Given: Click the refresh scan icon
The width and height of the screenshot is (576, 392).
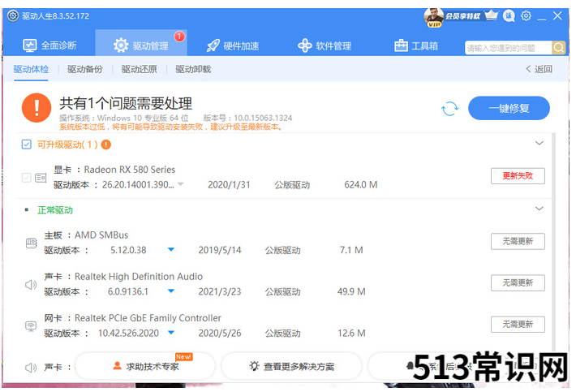Looking at the screenshot, I should point(449,109).
